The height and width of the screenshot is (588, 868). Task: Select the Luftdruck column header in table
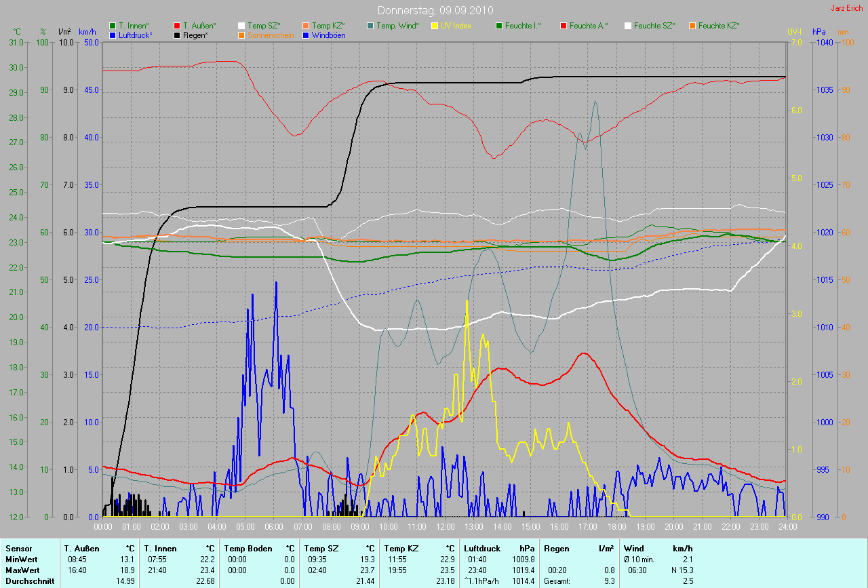[481, 548]
